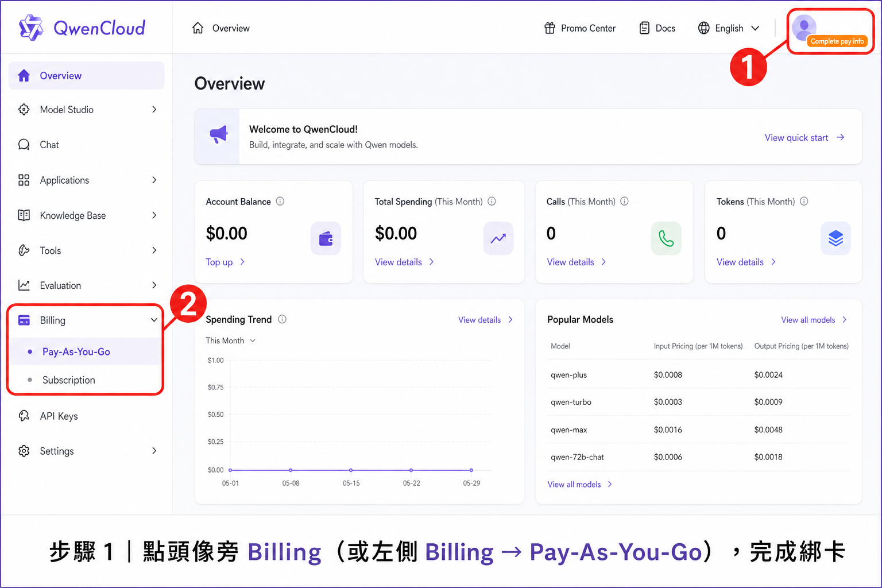Click the Billing card sidebar icon
The height and width of the screenshot is (588, 882).
[24, 320]
